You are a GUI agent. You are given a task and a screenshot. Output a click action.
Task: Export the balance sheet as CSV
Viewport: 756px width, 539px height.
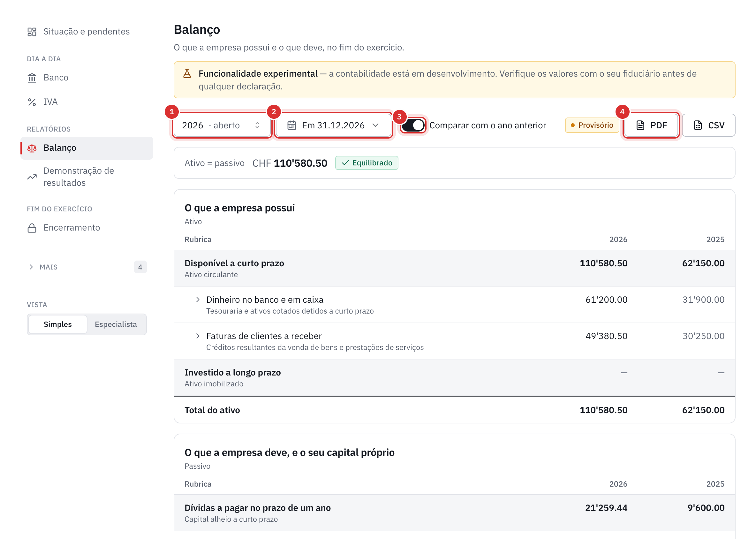708,125
